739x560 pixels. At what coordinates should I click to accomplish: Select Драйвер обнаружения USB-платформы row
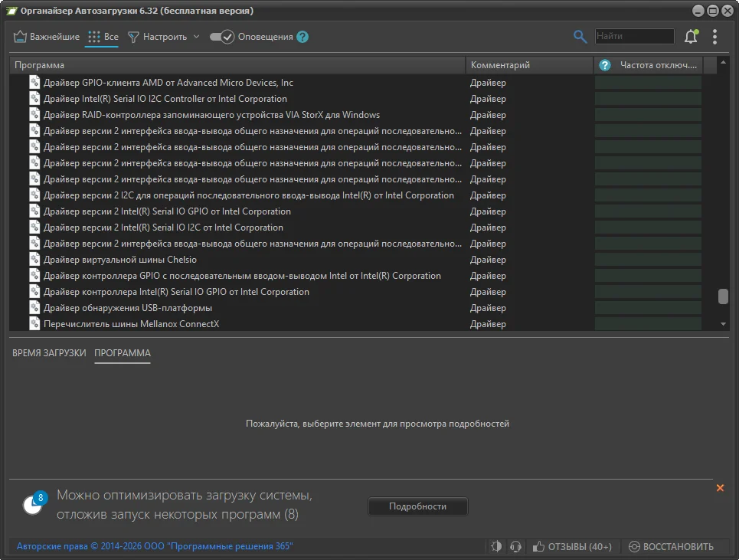(x=356, y=308)
